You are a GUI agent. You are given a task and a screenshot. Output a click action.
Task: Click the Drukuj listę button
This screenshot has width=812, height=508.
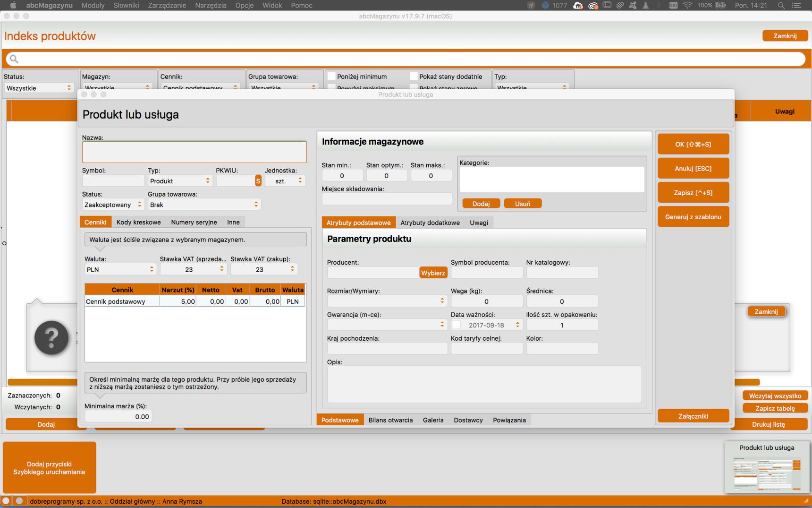pos(769,424)
